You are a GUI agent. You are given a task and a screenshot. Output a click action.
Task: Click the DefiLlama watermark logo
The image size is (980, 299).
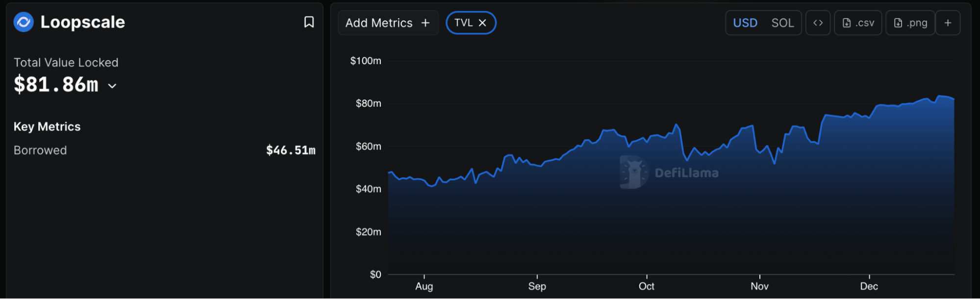670,173
